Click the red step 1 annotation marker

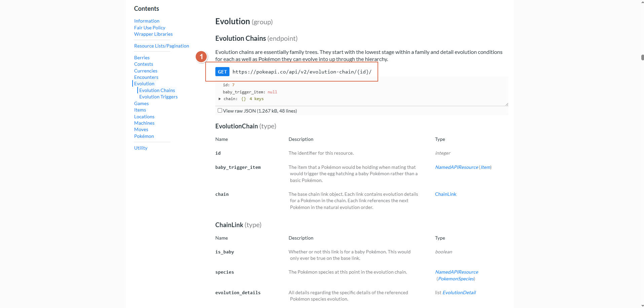[201, 57]
